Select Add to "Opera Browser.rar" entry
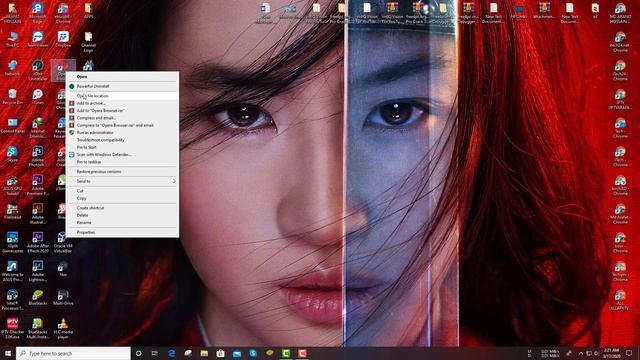Screen dimensions: 640x360 pos(122,111)
